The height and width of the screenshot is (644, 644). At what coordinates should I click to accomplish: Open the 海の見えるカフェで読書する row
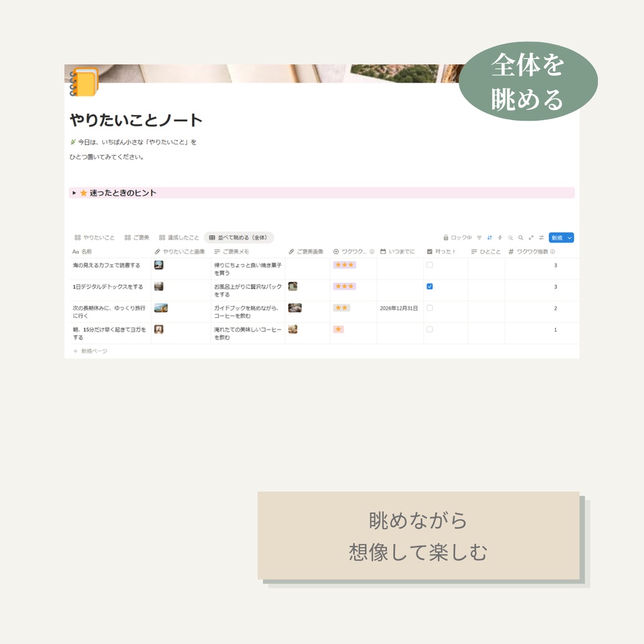[x=106, y=265]
